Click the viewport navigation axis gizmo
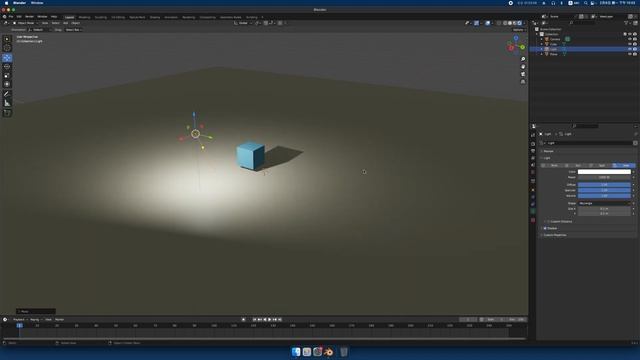This screenshot has height=360, width=640. click(x=516, y=45)
